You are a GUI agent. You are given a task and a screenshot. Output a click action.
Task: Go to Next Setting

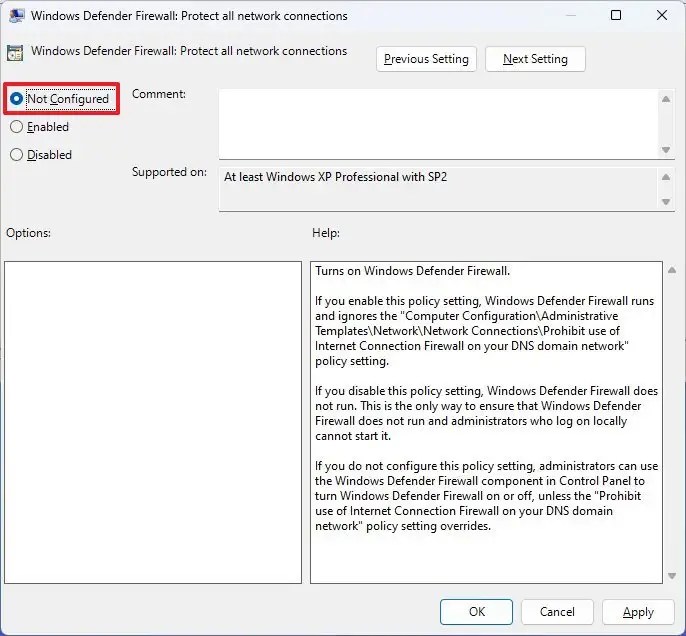535,59
